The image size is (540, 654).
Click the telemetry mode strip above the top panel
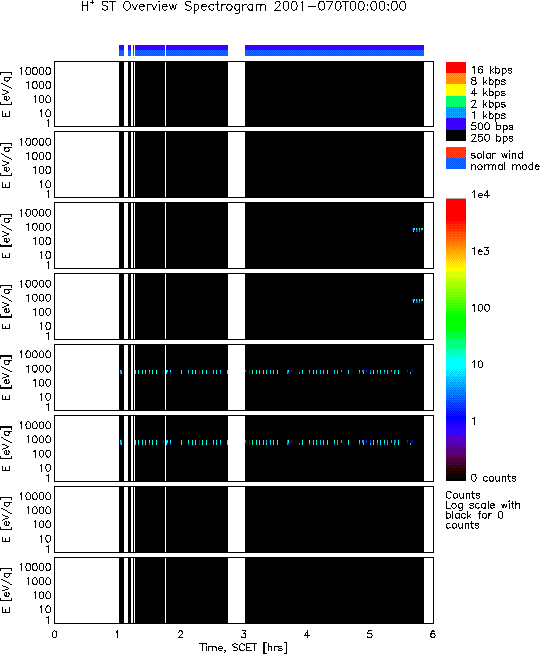tap(271, 50)
